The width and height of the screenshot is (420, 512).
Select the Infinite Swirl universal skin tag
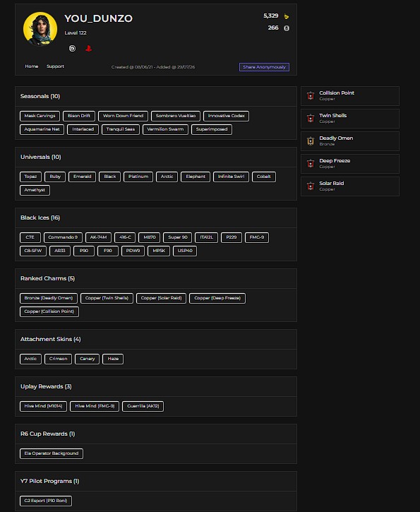tap(231, 177)
